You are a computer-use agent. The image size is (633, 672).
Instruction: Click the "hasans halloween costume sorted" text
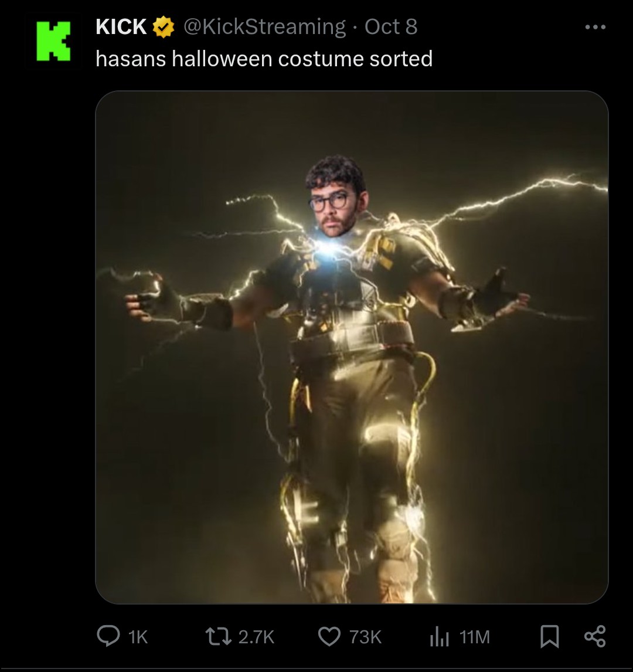point(264,59)
